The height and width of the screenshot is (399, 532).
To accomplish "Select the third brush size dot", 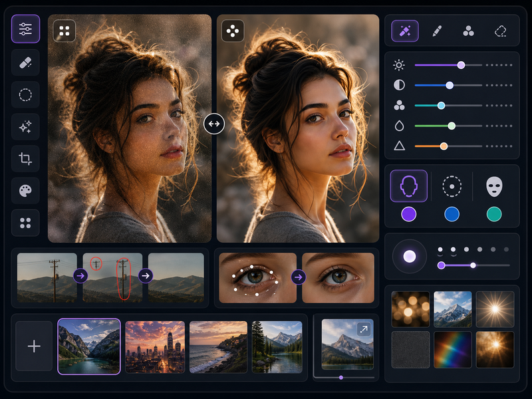I will coord(467,249).
